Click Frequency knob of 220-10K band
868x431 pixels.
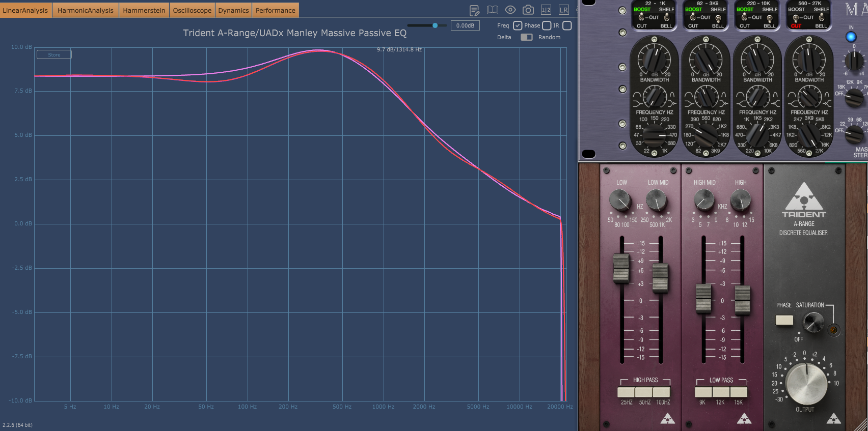pos(757,135)
